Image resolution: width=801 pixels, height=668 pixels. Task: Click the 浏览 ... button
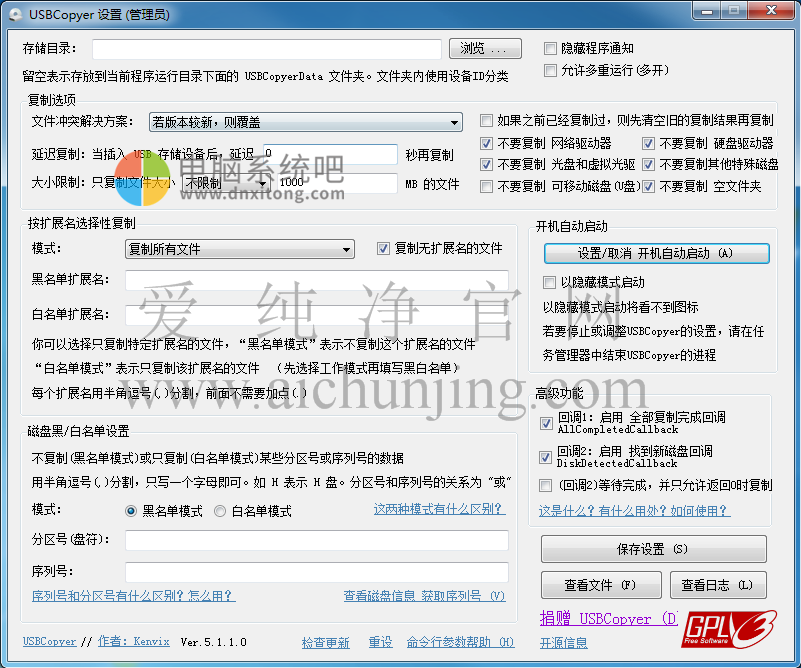(485, 49)
